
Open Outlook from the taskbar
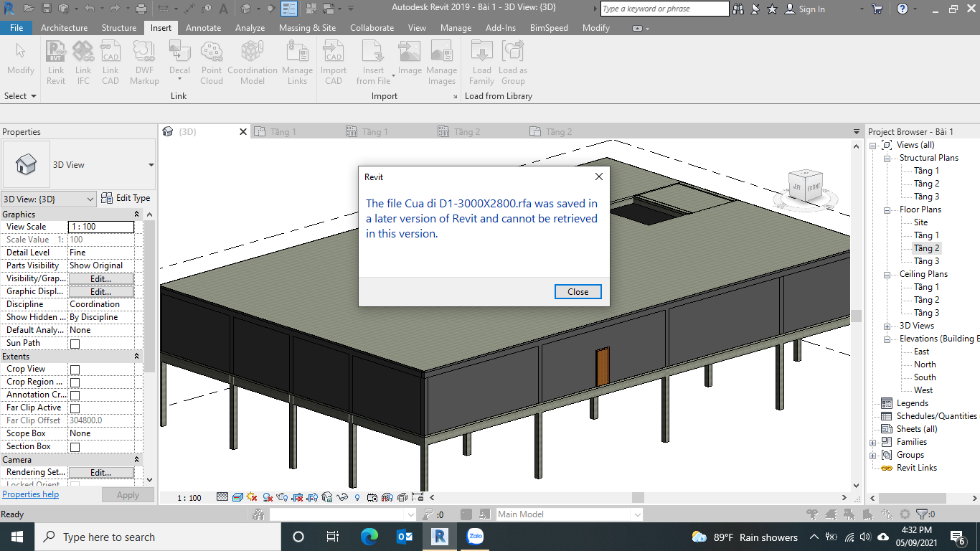click(405, 537)
